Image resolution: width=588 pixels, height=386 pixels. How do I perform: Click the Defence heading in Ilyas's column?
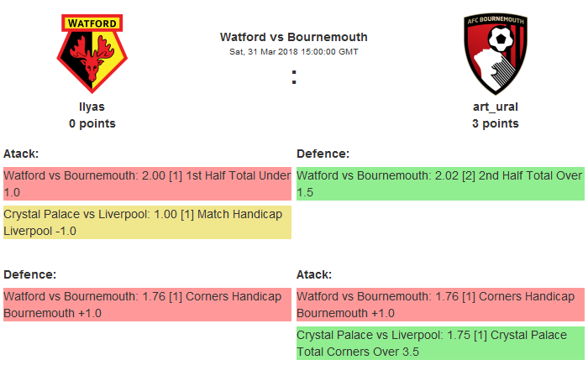pyautogui.click(x=29, y=274)
